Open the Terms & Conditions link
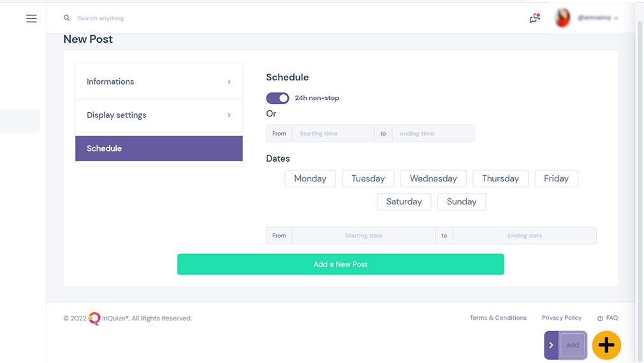The width and height of the screenshot is (644, 363). [498, 318]
